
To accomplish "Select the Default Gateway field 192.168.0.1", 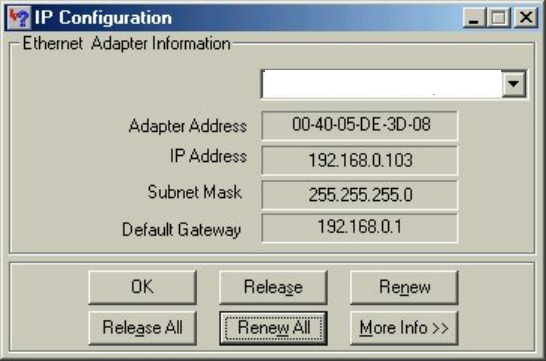I will [x=359, y=228].
